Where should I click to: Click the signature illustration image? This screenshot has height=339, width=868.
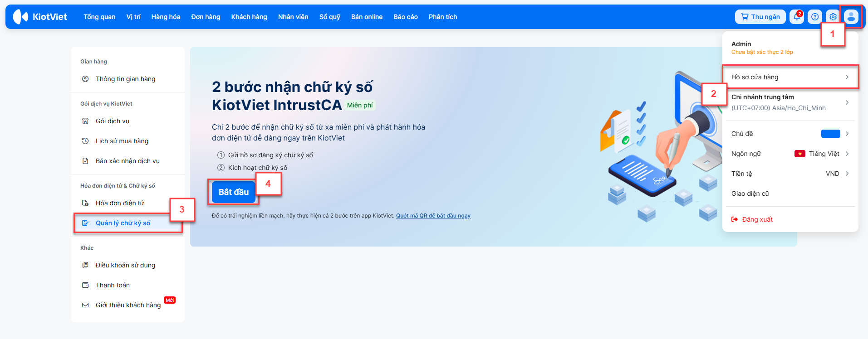(x=660, y=147)
